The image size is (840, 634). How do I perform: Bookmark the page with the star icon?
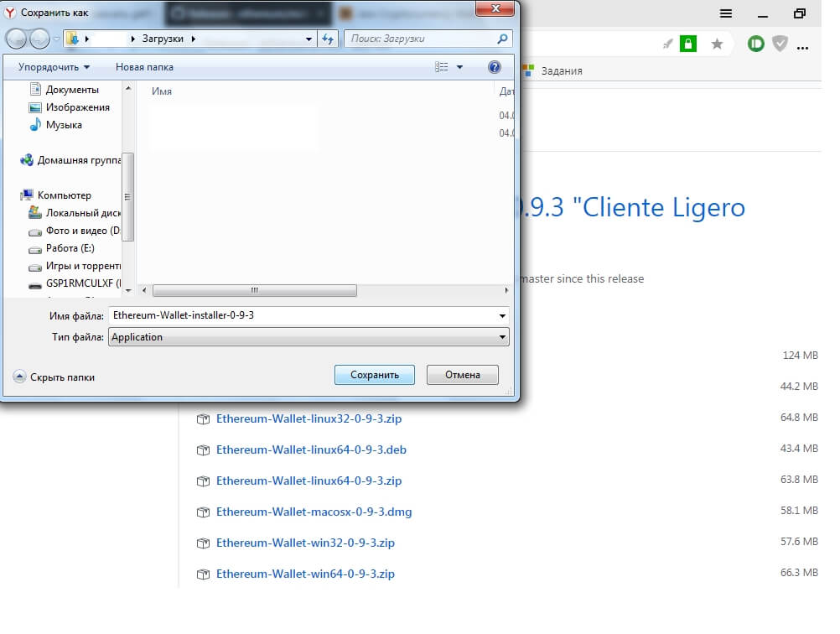717,44
